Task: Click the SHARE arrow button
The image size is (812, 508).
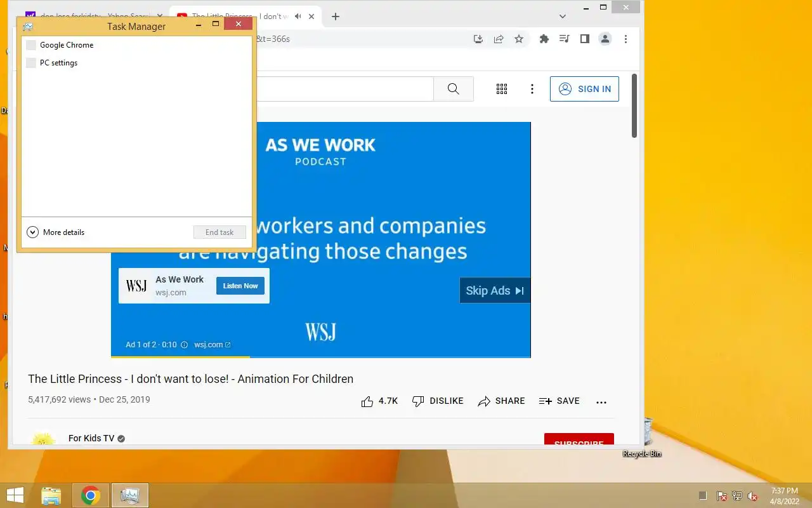Action: [x=501, y=401]
